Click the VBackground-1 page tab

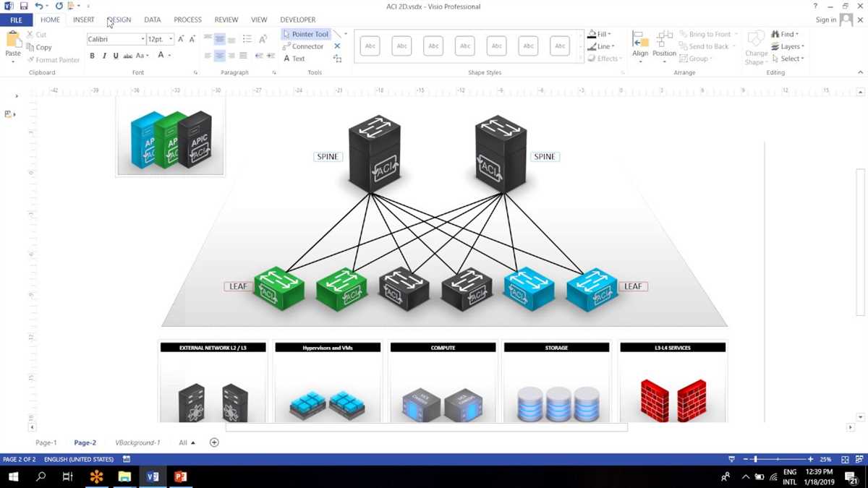pos(137,442)
